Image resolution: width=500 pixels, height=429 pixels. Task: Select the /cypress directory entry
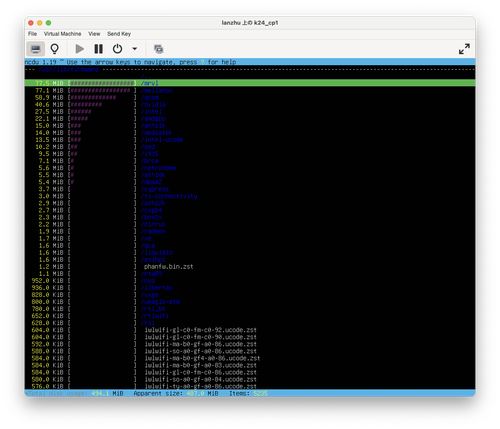(155, 189)
